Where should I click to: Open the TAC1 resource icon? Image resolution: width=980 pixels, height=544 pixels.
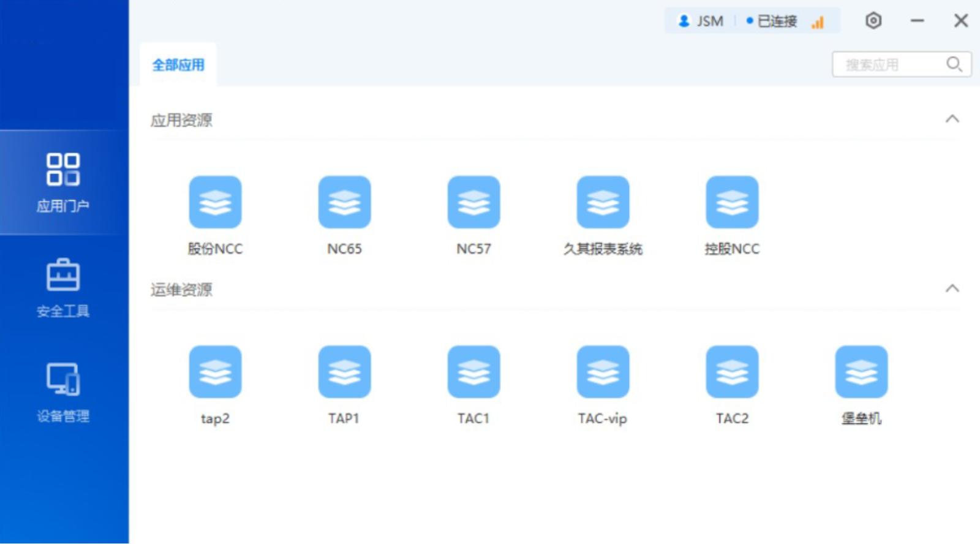(473, 372)
